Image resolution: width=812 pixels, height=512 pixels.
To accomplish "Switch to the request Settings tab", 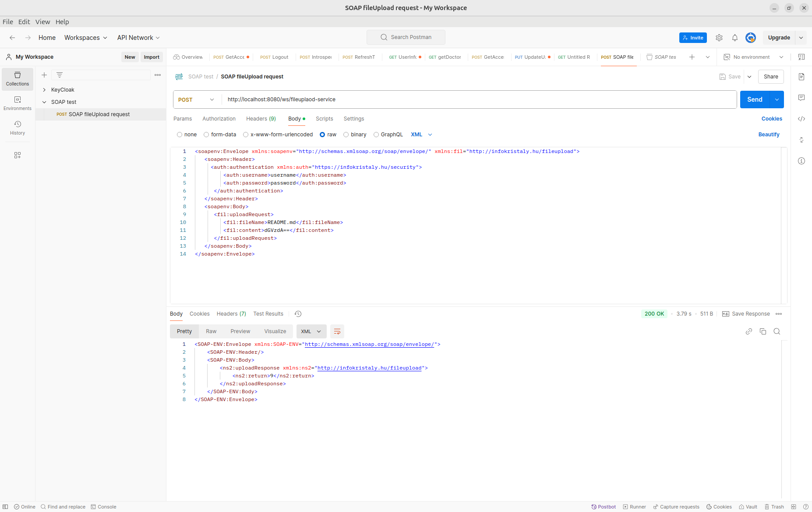I will point(354,119).
